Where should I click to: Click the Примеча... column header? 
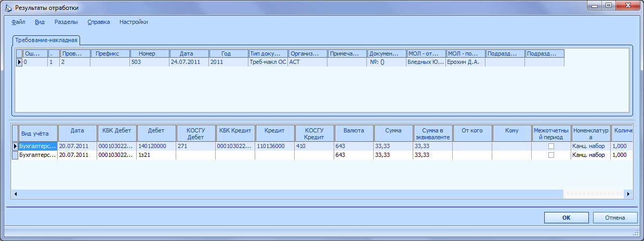tap(347, 53)
